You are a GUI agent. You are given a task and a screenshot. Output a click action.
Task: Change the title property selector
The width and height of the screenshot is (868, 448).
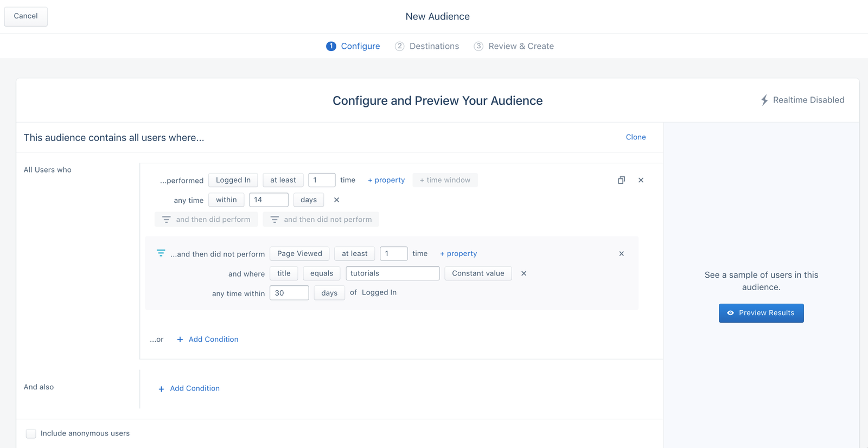pyautogui.click(x=284, y=273)
